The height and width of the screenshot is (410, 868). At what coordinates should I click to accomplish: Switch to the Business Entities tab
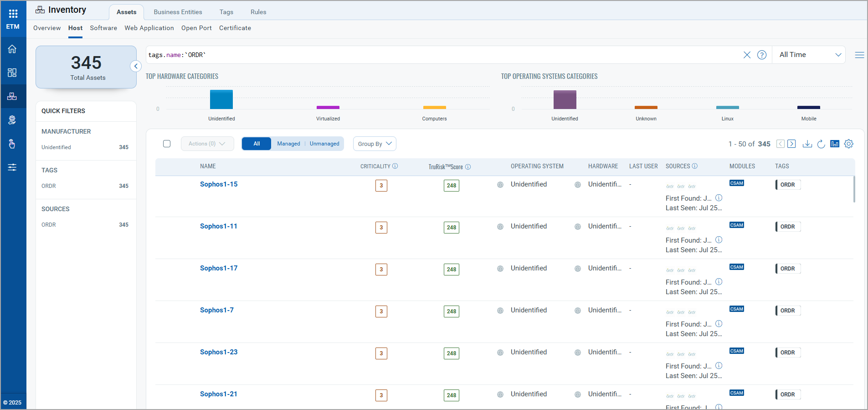tap(178, 12)
